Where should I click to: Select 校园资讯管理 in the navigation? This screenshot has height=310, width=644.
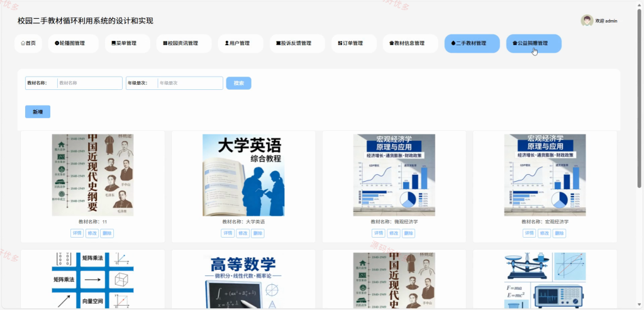click(x=184, y=43)
